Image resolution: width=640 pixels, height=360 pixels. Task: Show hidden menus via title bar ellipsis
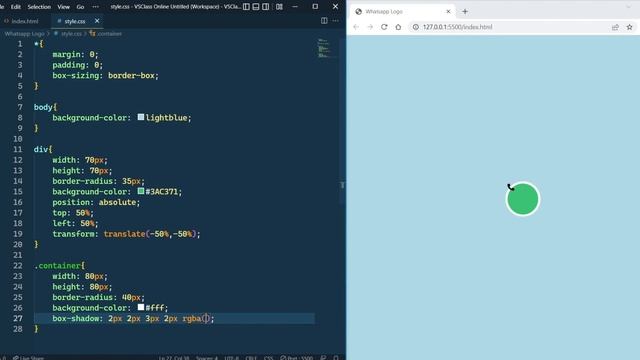coord(96,7)
